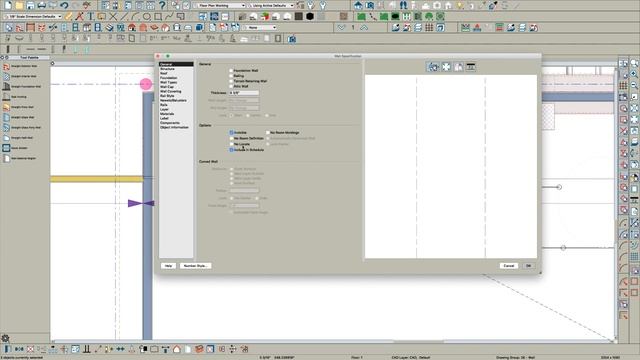This screenshot has height=360, width=640.
Task: Enable the Terrain Retaining Wall checkbox
Action: [231, 81]
